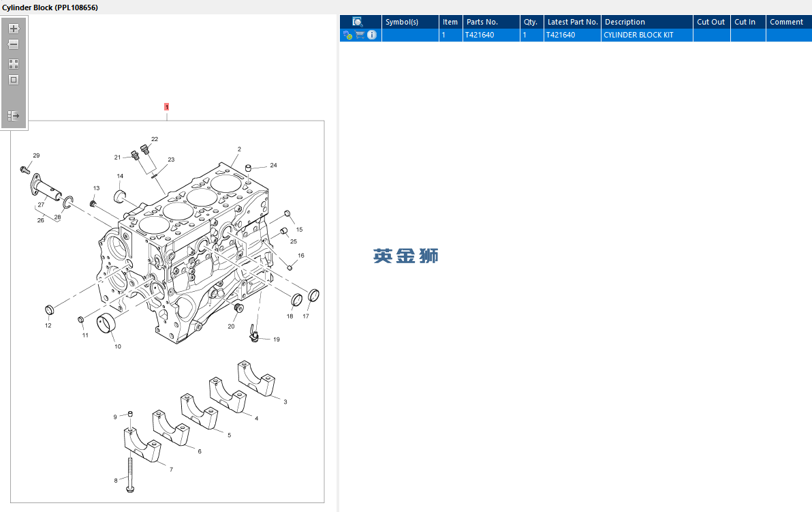Viewport: 812px width, 512px height.
Task: Select the CYLINDER BLOCK KIT description cell
Action: pyautogui.click(x=646, y=35)
